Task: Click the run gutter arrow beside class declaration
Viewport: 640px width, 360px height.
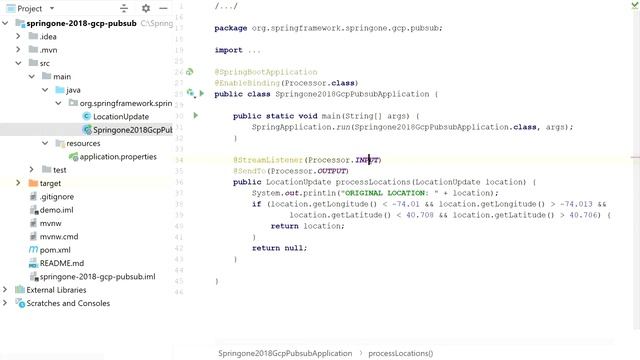Action: click(202, 93)
